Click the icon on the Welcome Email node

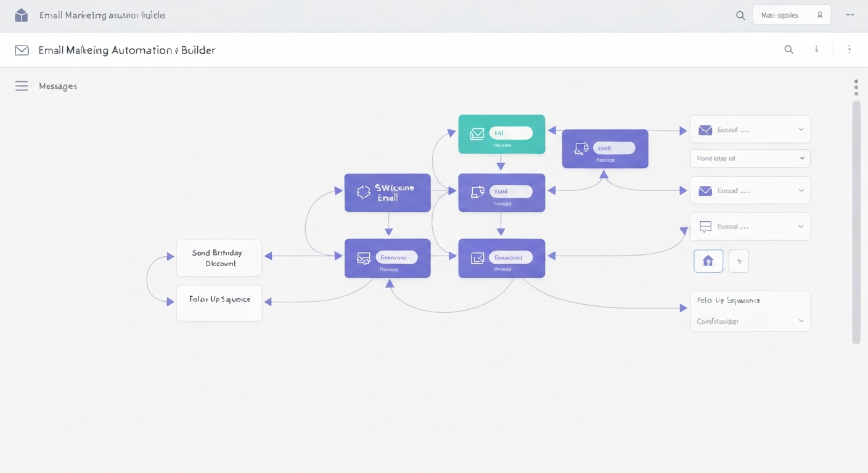coord(364,192)
